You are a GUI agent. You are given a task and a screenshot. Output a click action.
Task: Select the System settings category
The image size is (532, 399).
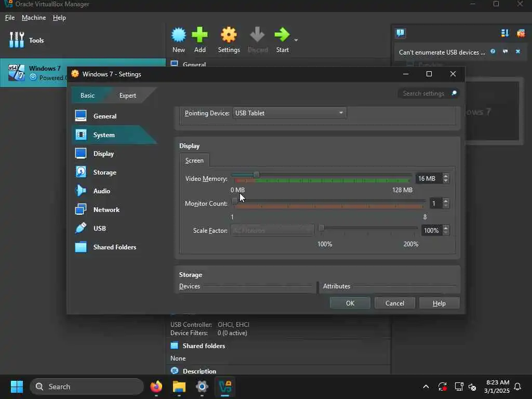pos(114,135)
